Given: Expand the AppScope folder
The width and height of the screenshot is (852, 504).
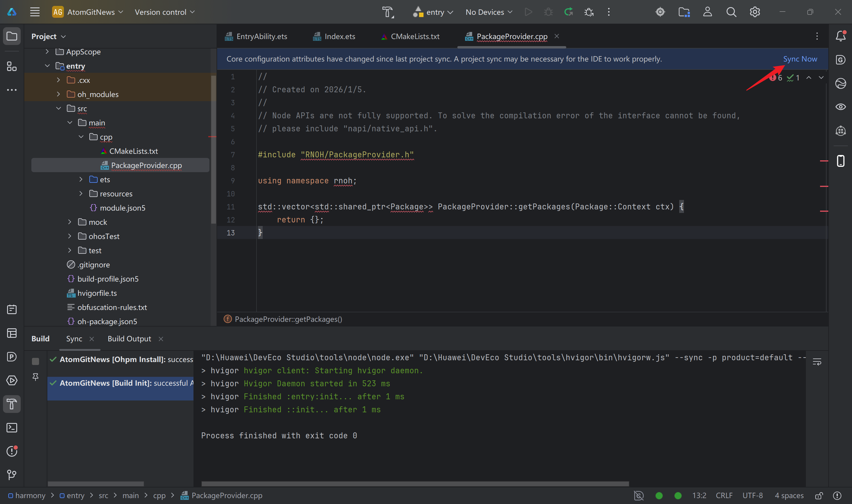Looking at the screenshot, I should click(47, 52).
